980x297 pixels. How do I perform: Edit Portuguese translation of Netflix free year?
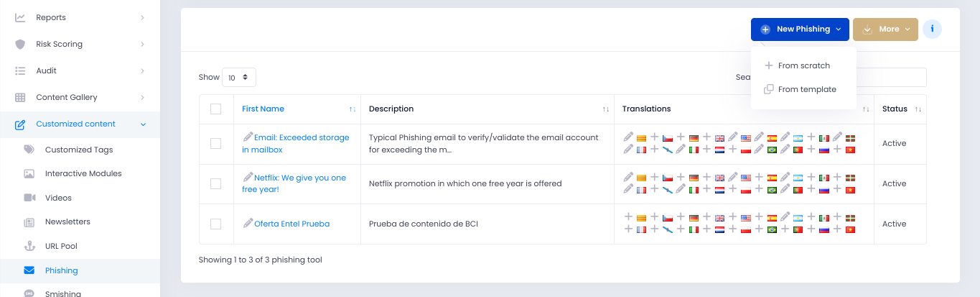point(785,189)
